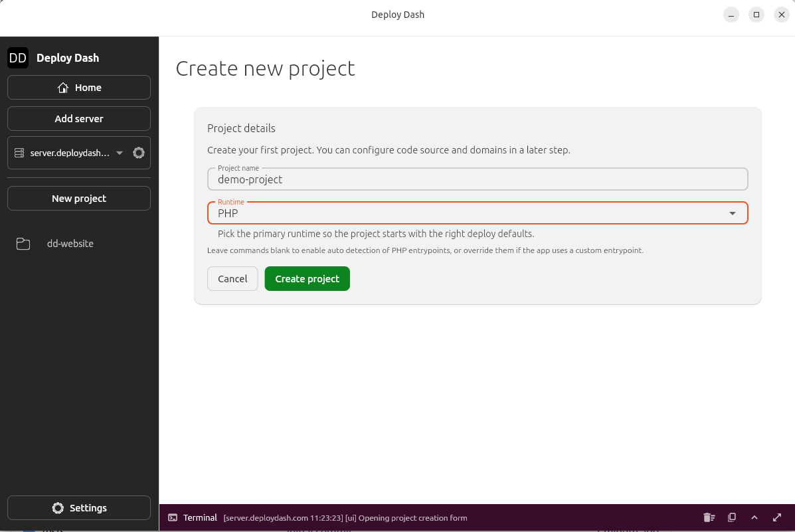This screenshot has height=532, width=795.
Task: Select the Home icon in sidebar
Action: click(x=62, y=87)
